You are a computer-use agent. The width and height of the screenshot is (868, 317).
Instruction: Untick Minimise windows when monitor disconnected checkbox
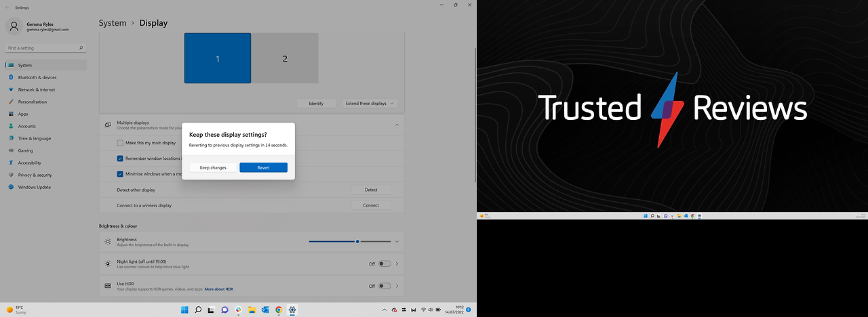[x=120, y=174]
